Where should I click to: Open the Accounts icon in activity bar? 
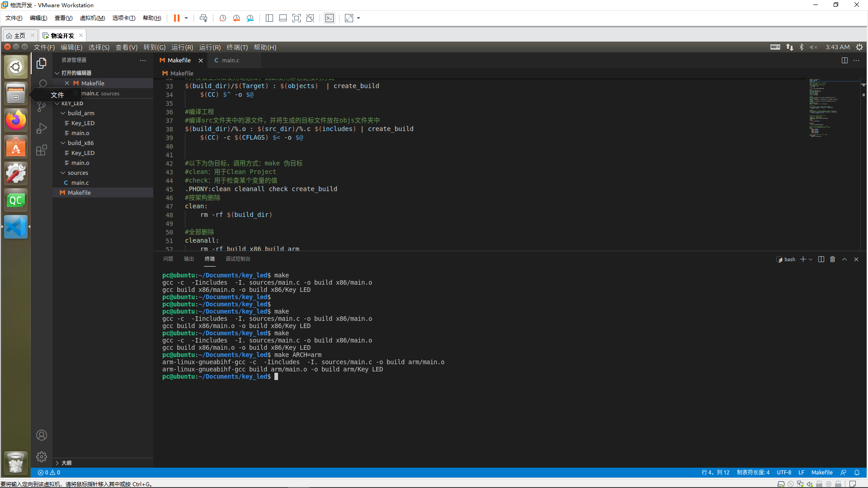click(x=42, y=435)
